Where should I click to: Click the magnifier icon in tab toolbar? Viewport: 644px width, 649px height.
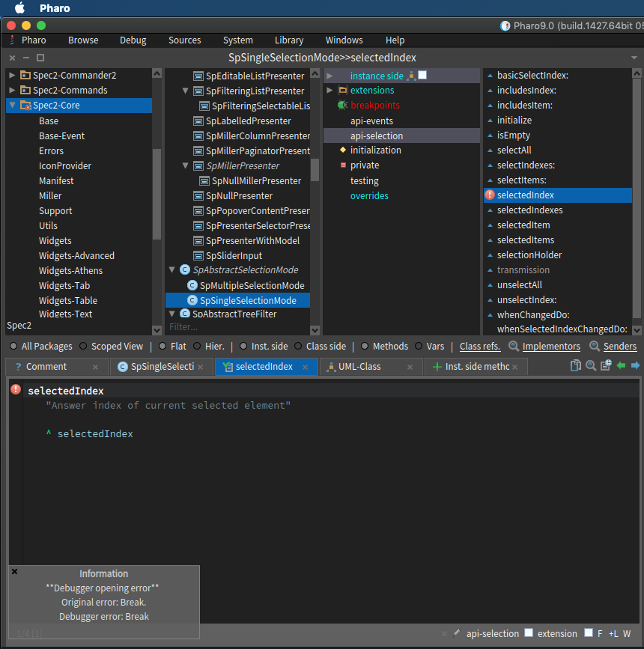(591, 365)
